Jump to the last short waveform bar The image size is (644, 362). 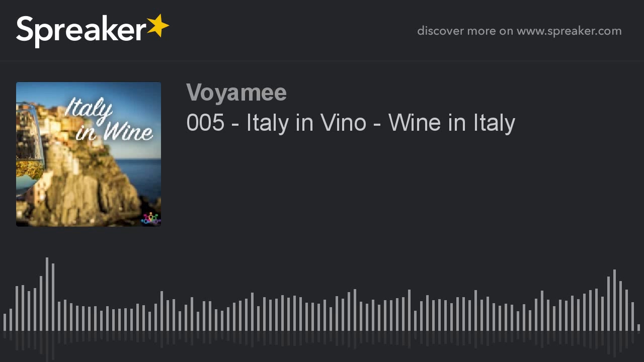tap(638, 327)
